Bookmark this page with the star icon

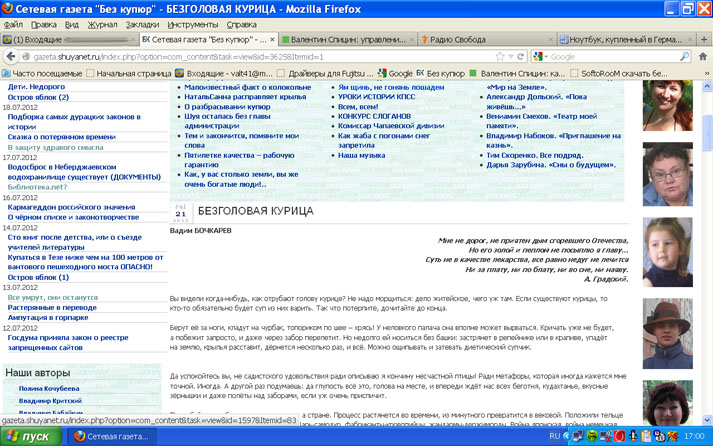[500, 56]
